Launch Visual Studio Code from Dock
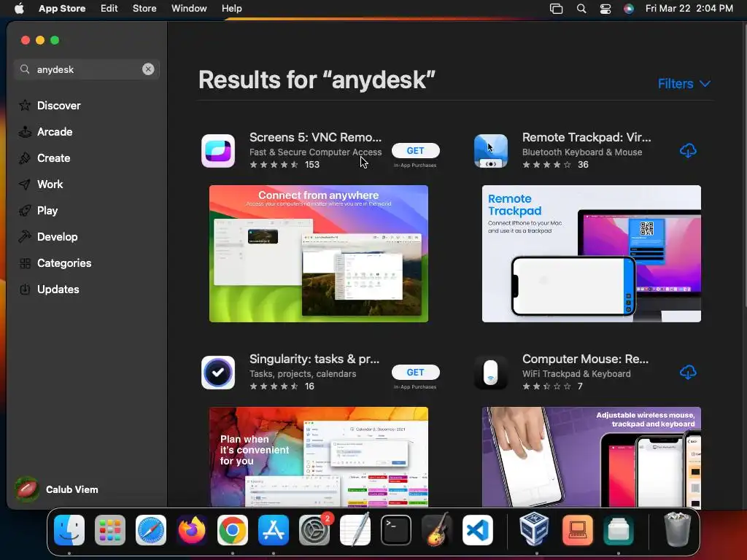Viewport: 747px width, 560px height. [478, 530]
